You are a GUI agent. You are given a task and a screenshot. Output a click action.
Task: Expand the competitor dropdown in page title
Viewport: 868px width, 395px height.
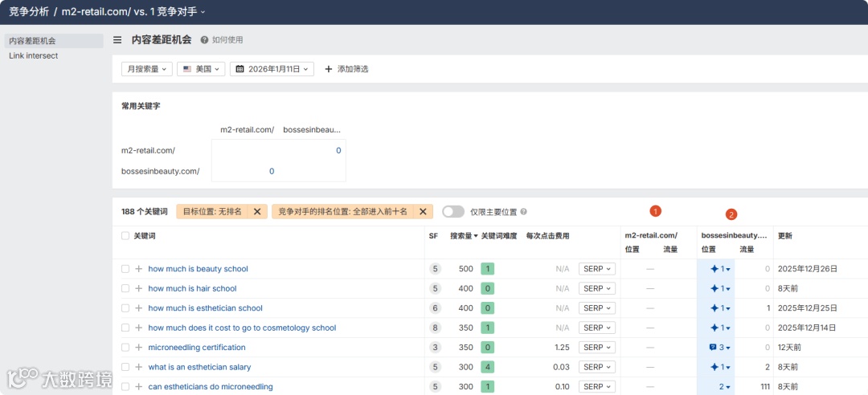203,11
